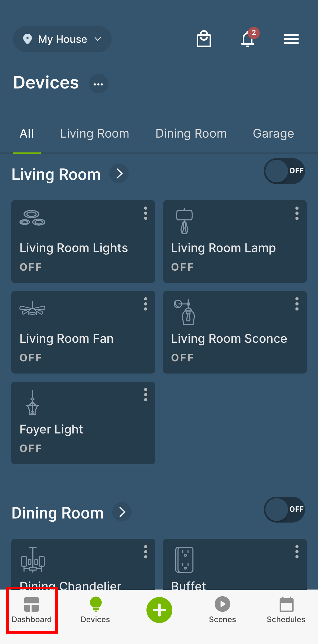Turn on Living Room Fan tile
The image size is (318, 644).
(83, 332)
